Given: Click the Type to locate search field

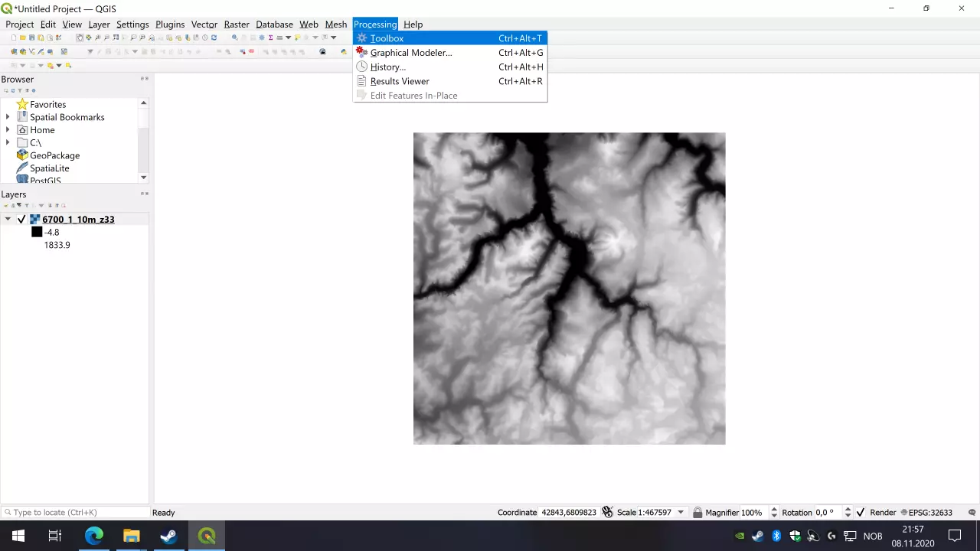Looking at the screenshot, I should 77,513.
